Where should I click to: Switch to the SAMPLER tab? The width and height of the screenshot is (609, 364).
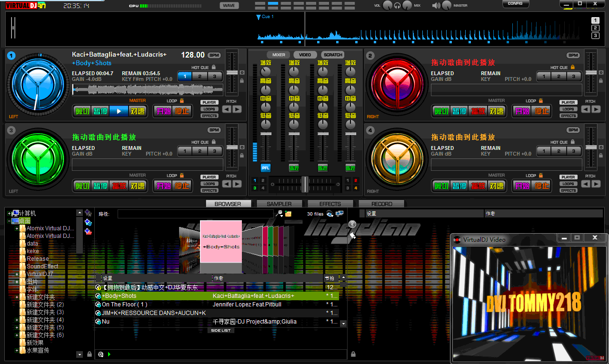tap(279, 204)
